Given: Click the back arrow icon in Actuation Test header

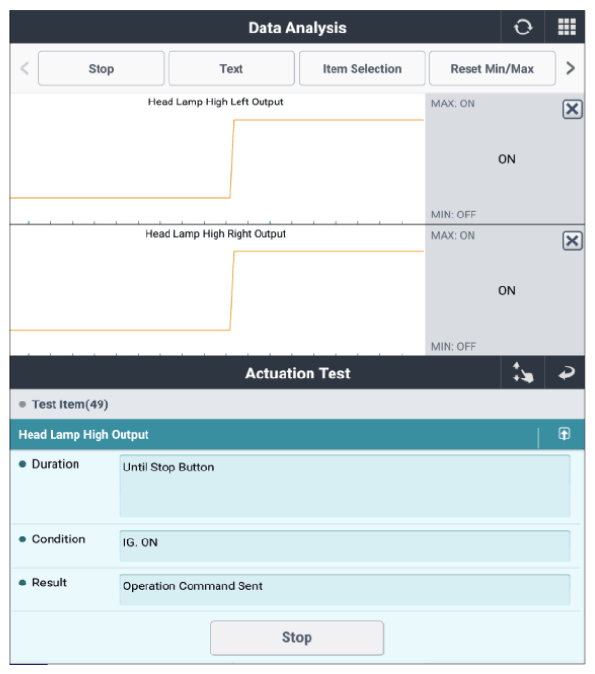Looking at the screenshot, I should (x=566, y=372).
